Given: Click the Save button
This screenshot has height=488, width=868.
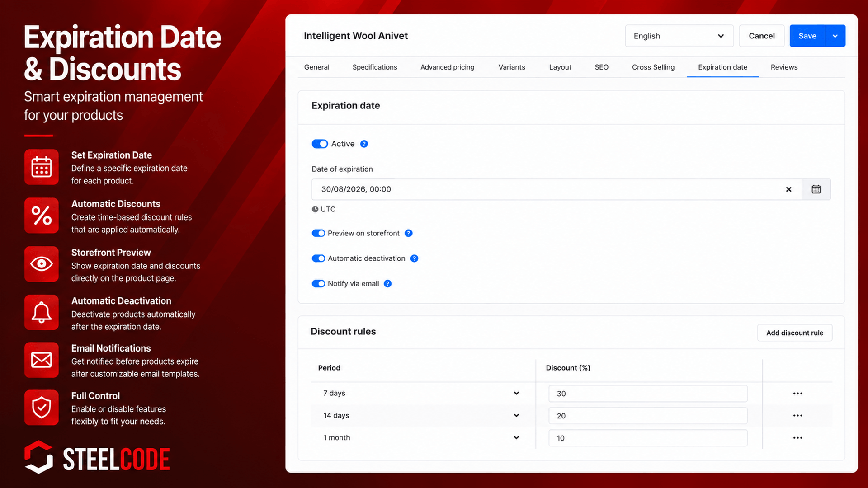Looking at the screenshot, I should 807,36.
